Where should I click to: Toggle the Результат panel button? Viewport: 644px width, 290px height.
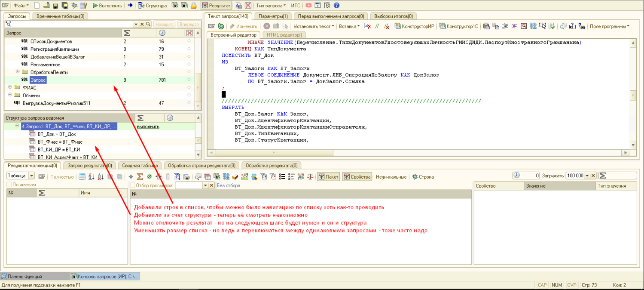pyautogui.click(x=216, y=6)
